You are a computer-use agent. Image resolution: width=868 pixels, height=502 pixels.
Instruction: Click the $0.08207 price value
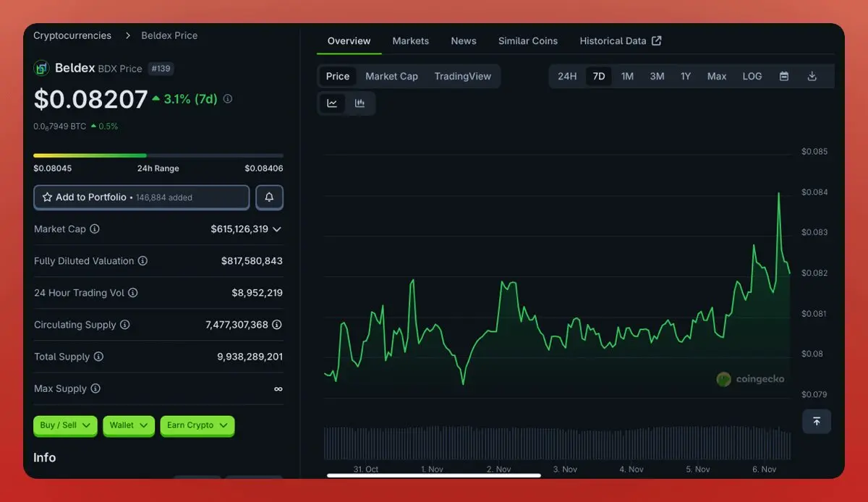90,100
